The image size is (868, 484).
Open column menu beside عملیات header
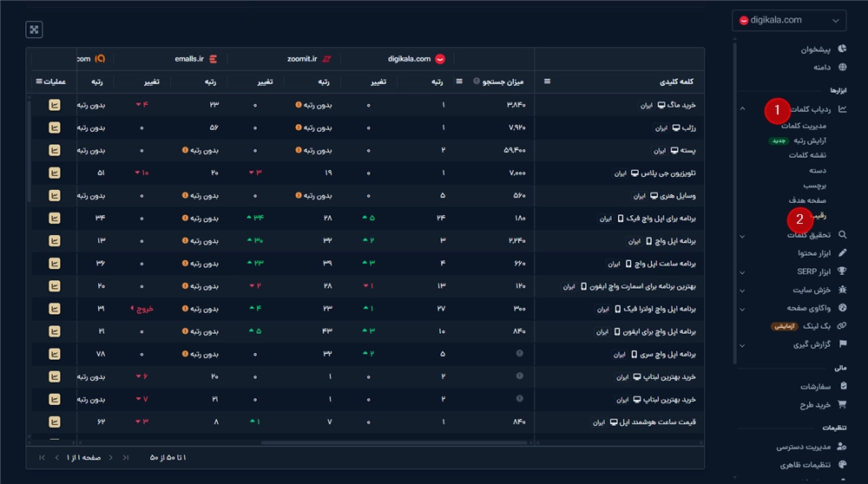coord(39,82)
